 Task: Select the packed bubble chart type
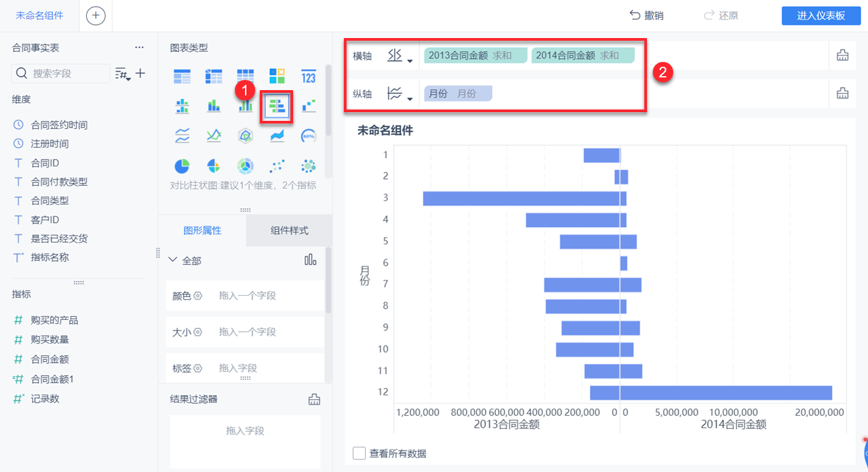point(308,165)
